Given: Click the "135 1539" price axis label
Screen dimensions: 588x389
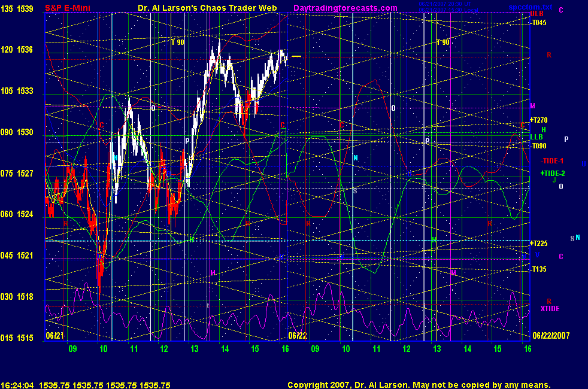Looking at the screenshot, I should (17, 8).
